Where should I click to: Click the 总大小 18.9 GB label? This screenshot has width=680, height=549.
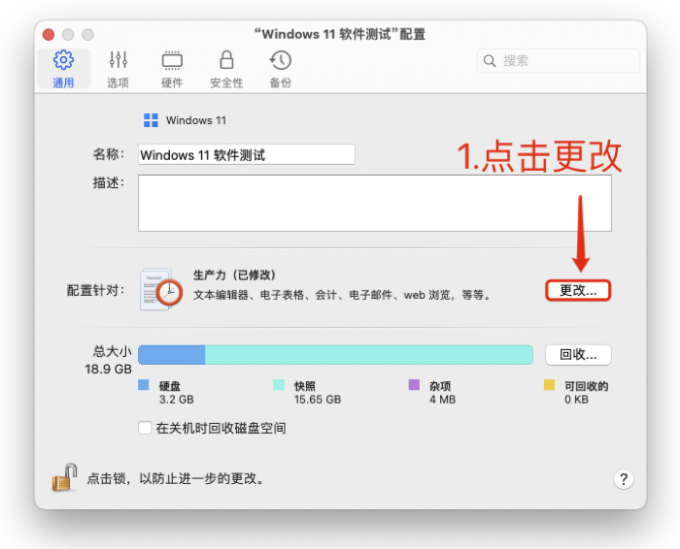tap(108, 360)
